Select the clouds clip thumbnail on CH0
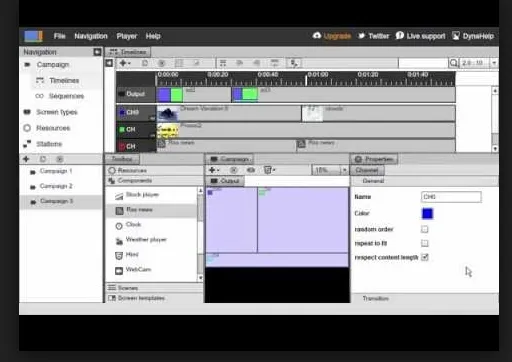 tap(312, 113)
